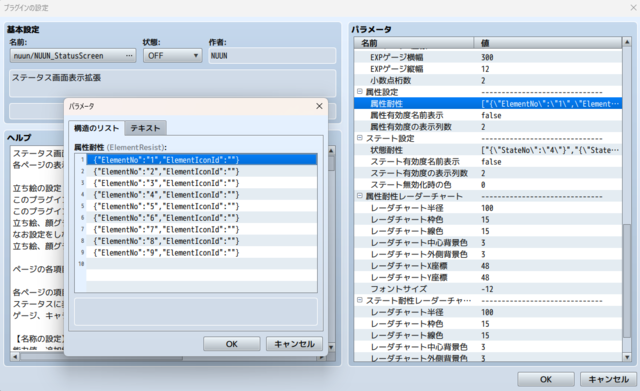Screen dimensions: 640x391
Task: Click parameter list scrollbar down arrow
Action: [627, 357]
